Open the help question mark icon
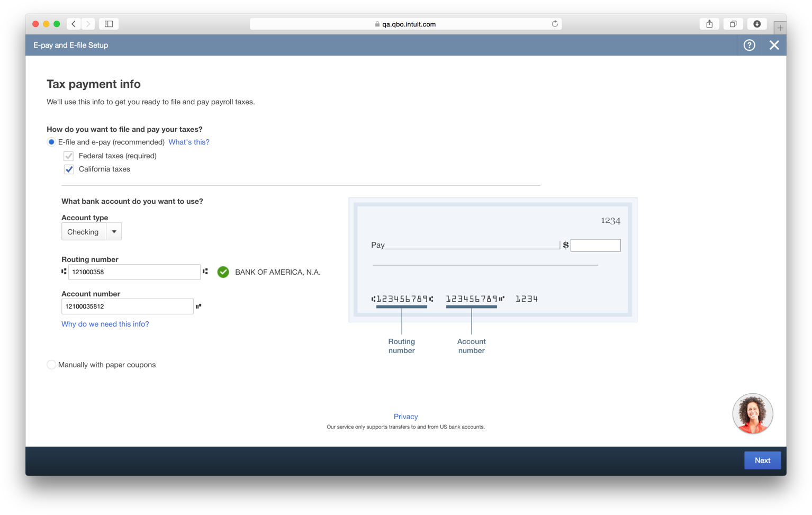The image size is (812, 515). tap(749, 45)
